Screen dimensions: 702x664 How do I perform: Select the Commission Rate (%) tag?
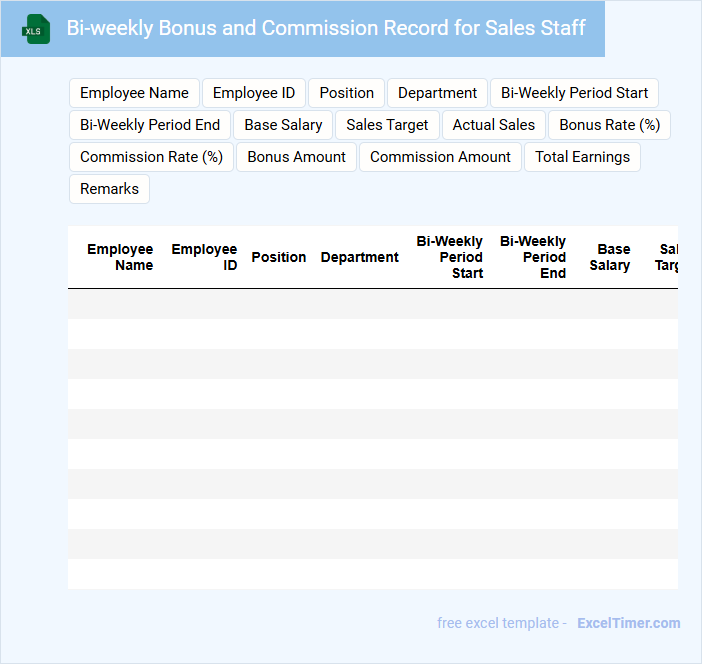point(151,157)
